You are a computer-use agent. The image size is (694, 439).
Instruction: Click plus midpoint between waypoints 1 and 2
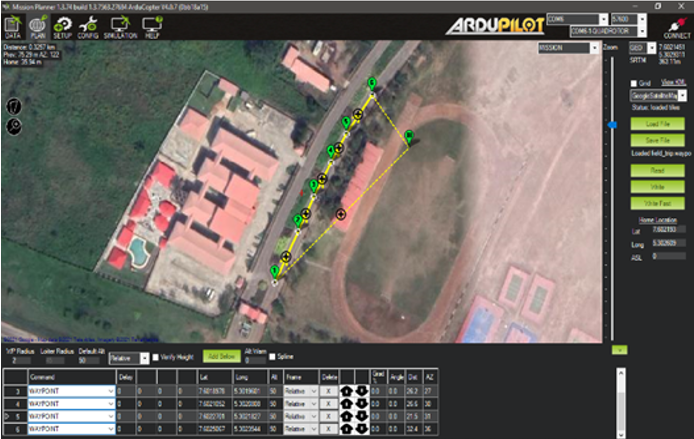pos(286,256)
